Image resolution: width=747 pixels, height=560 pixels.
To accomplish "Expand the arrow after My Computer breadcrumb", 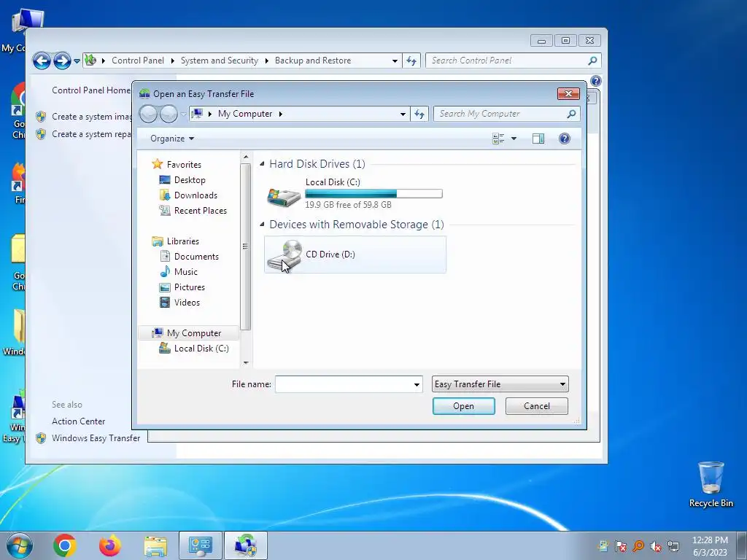I will [280, 114].
